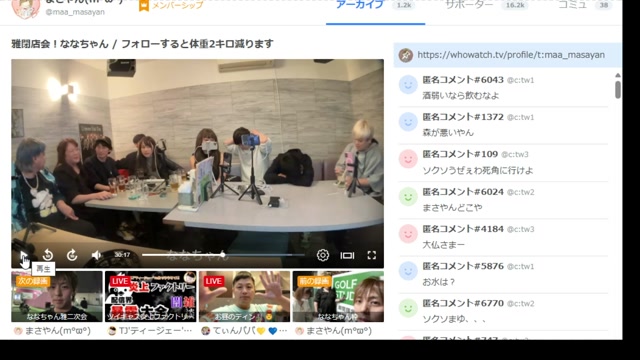Open video settings gear icon
The image size is (640, 360).
322,255
